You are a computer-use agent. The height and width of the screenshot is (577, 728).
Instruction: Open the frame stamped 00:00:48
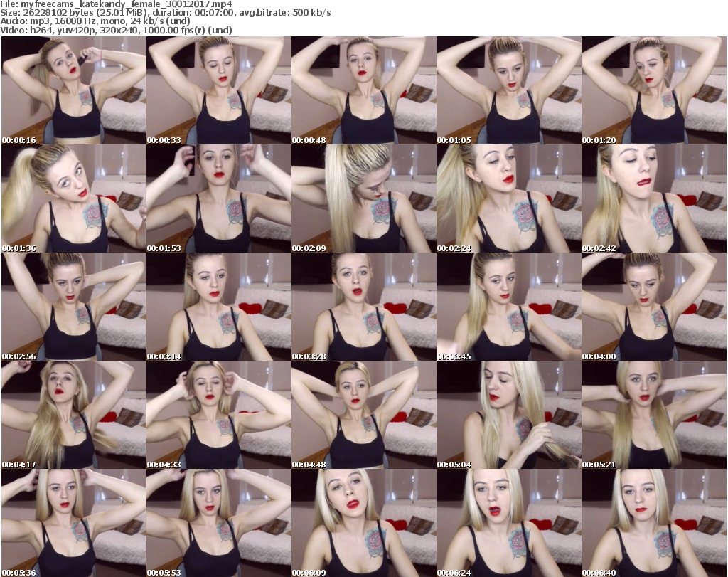(363, 90)
